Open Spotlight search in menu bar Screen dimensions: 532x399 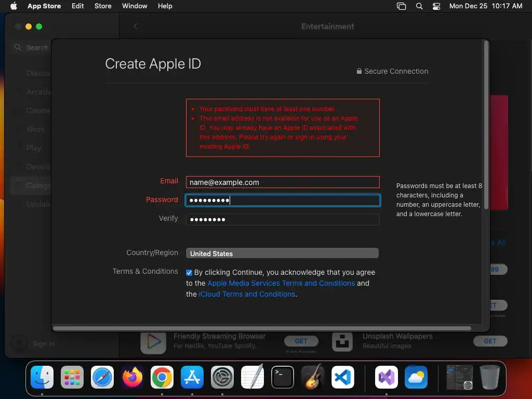click(419, 6)
